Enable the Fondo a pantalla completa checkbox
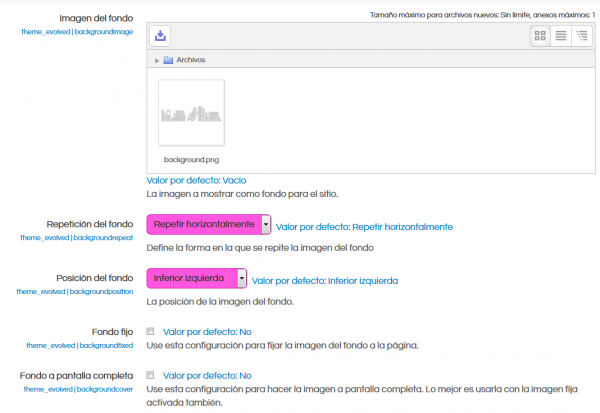The image size is (600, 413). coord(150,374)
